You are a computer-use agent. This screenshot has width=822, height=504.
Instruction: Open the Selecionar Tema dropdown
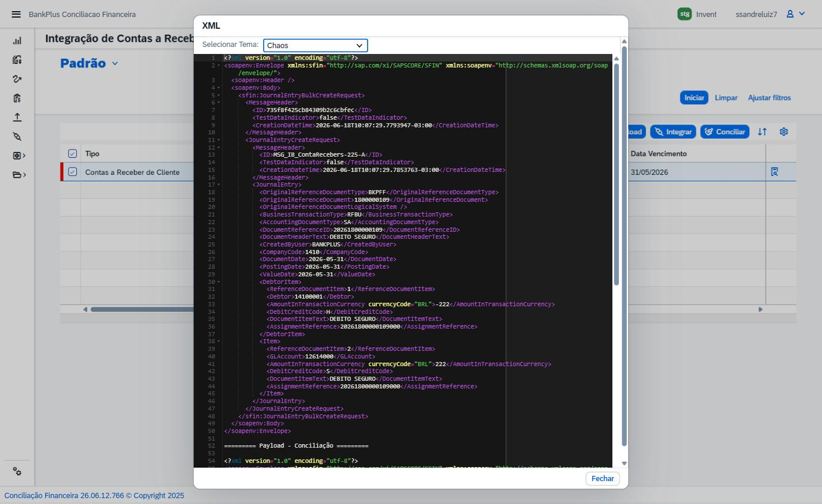click(315, 45)
